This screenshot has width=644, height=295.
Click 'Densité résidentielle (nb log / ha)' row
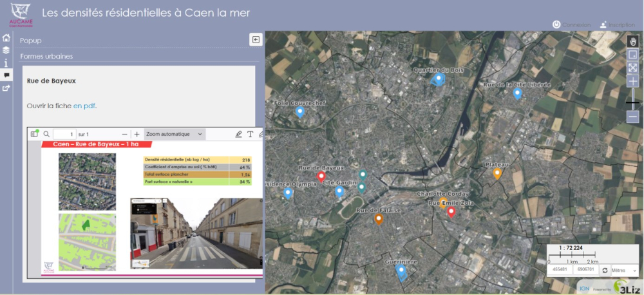pos(197,159)
